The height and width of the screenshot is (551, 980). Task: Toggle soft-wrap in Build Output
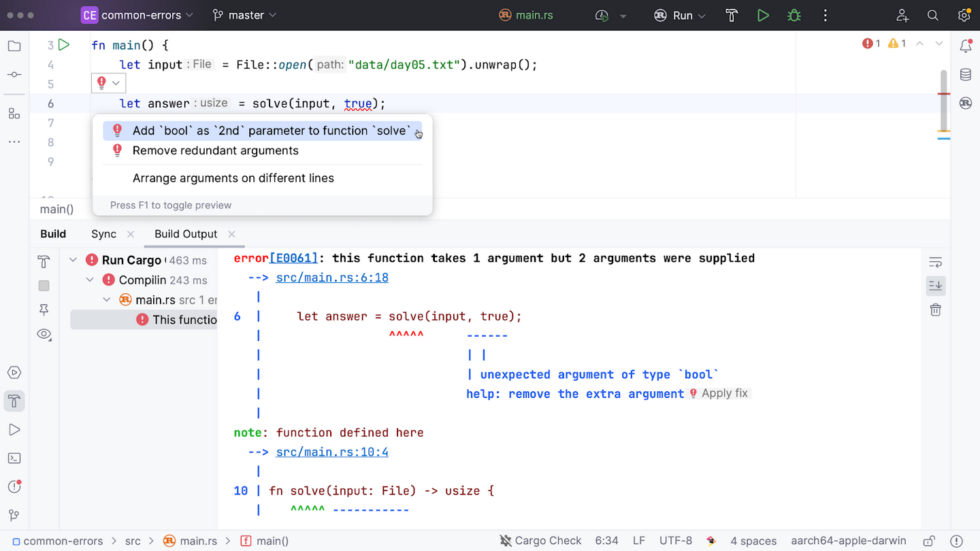(x=936, y=262)
